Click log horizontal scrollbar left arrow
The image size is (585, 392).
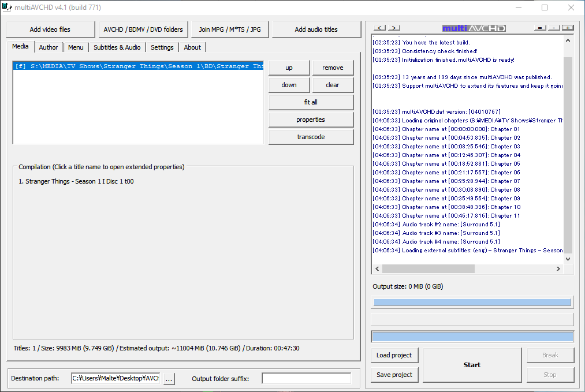pos(377,268)
